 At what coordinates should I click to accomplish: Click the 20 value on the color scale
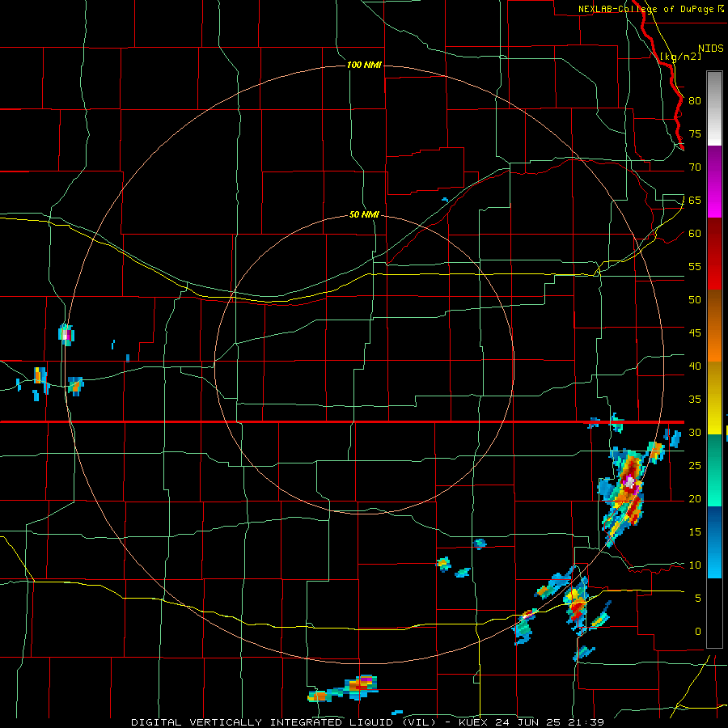695,498
